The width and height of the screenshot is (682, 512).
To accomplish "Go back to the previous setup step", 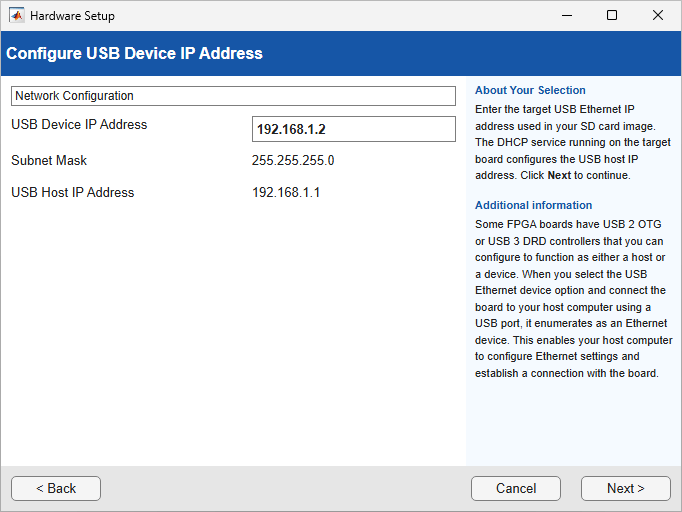I will pos(56,488).
